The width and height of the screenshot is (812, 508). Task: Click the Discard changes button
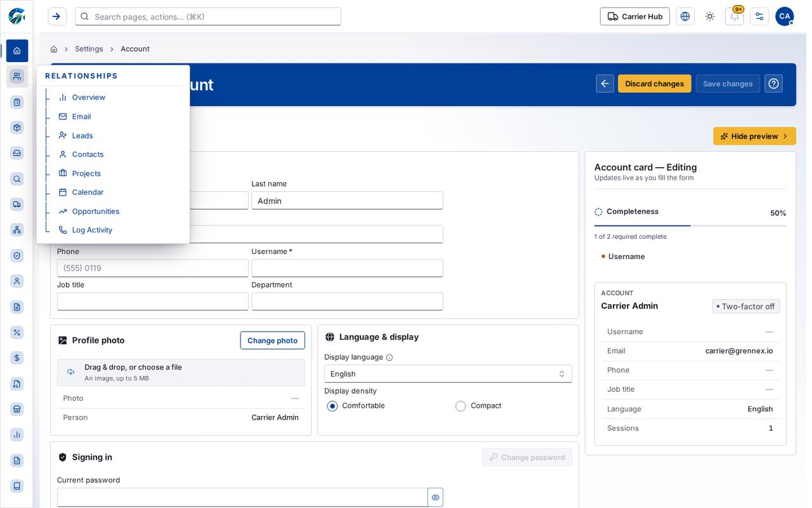(x=655, y=84)
